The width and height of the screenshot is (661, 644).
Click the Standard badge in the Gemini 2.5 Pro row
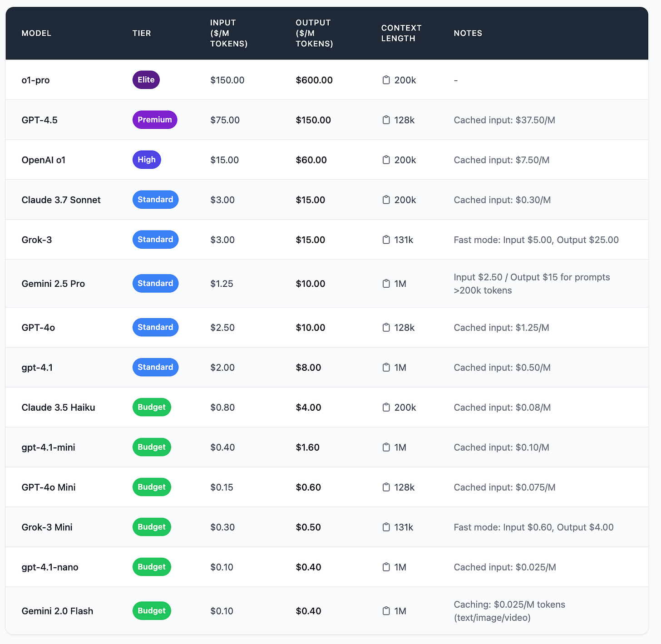click(x=155, y=284)
